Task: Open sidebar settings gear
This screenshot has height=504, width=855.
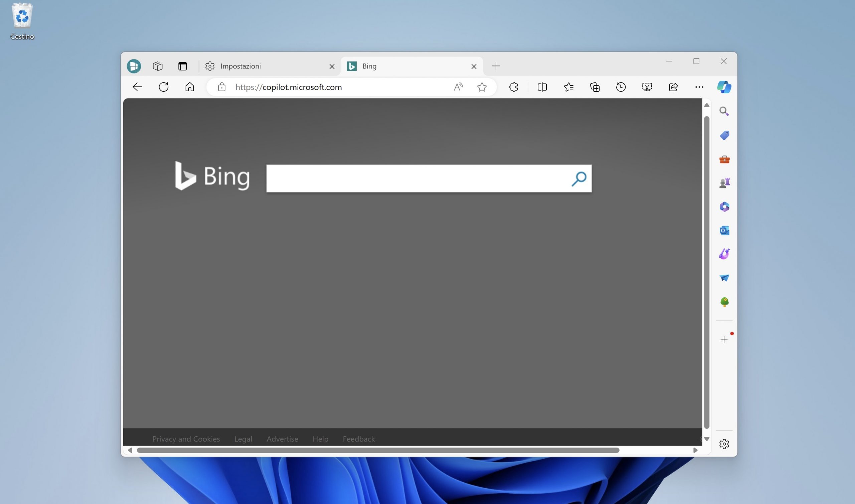Action: pyautogui.click(x=724, y=444)
